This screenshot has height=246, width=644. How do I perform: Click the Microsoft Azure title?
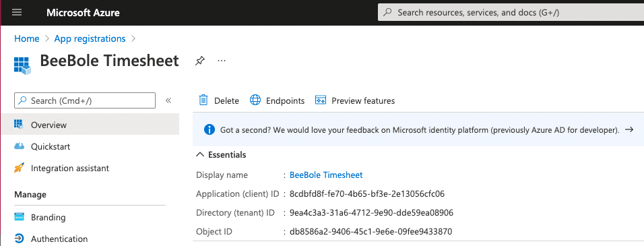pos(83,12)
